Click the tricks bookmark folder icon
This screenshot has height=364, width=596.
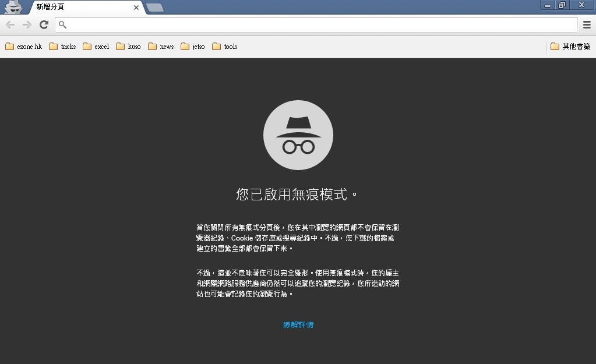[52, 46]
